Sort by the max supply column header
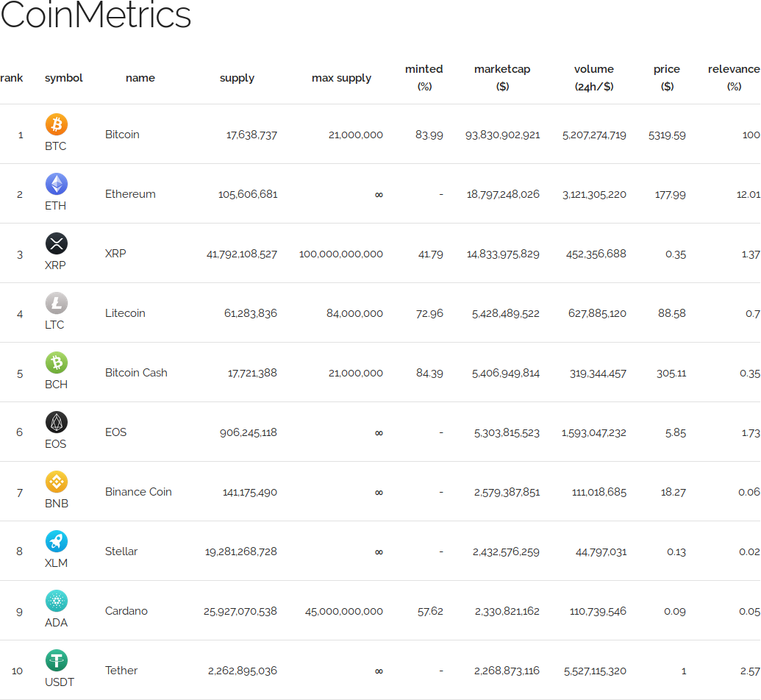 [x=341, y=78]
